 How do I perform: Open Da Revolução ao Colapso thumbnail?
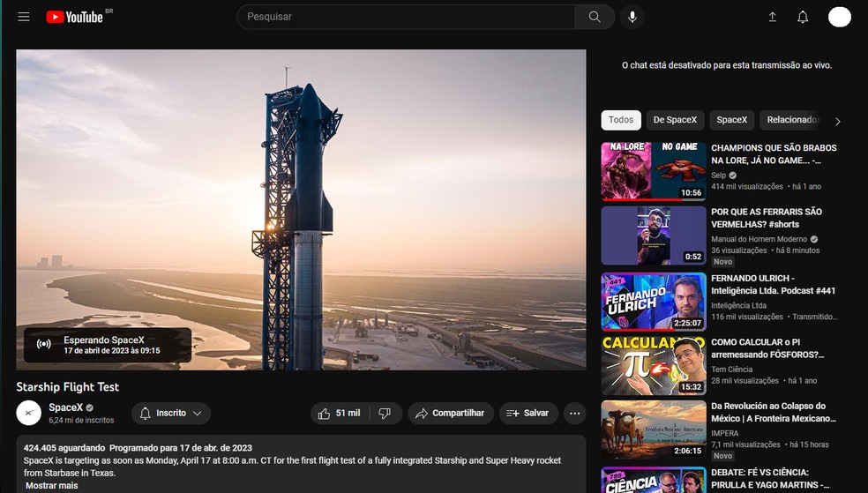pyautogui.click(x=654, y=430)
